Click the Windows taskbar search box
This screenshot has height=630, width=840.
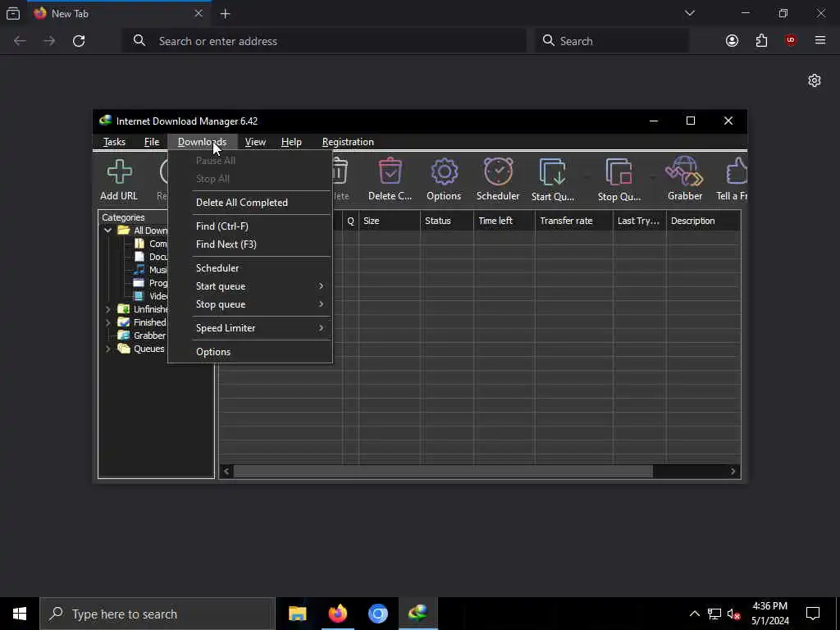[x=157, y=614]
